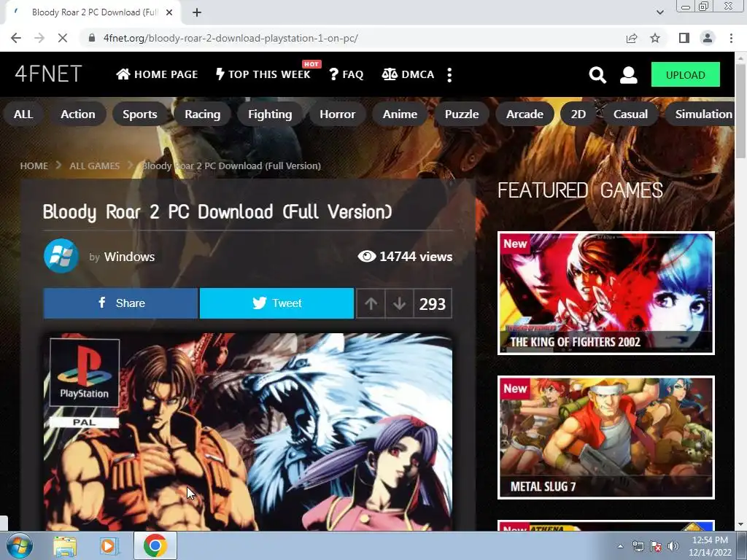Click the address bar URL
The width and height of the screenshot is (747, 560).
point(231,38)
